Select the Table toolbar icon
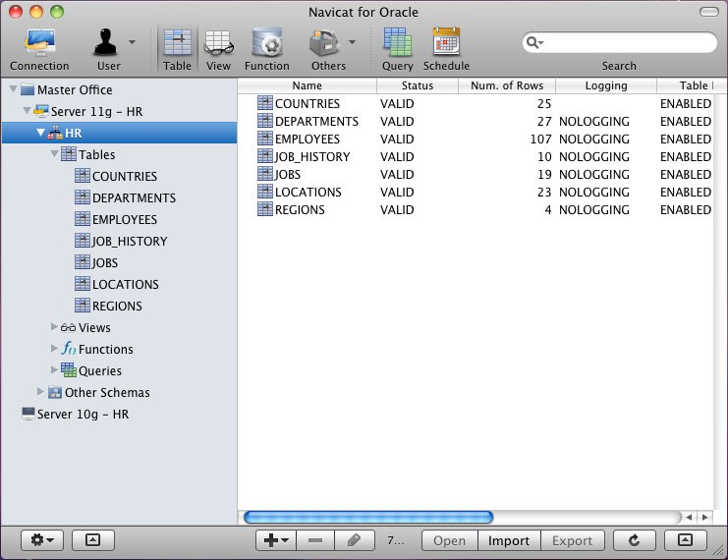Image resolution: width=728 pixels, height=560 pixels. tap(178, 42)
